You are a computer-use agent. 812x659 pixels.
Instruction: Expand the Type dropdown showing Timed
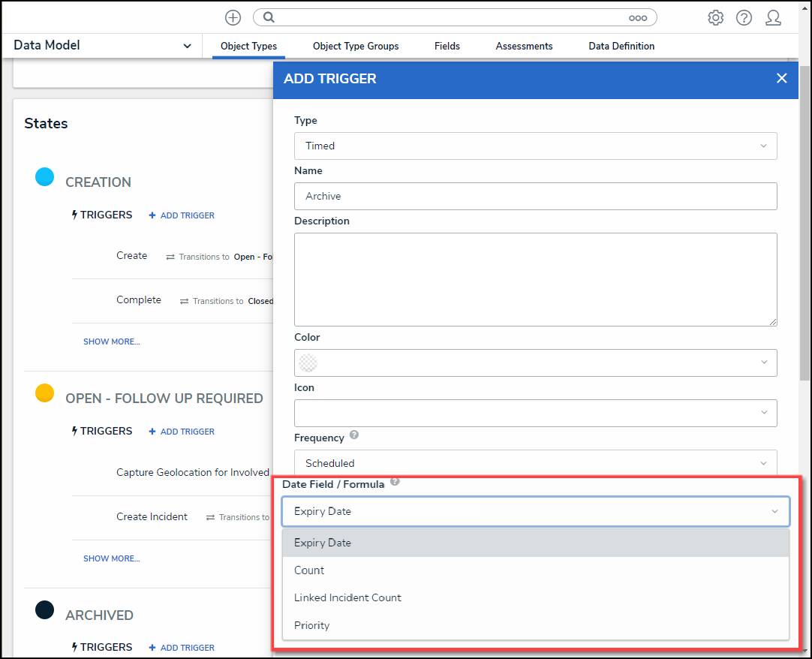tap(535, 146)
